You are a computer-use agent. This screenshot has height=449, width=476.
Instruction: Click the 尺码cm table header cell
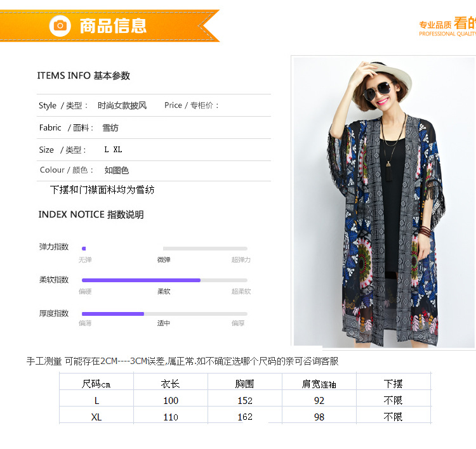pos(96,384)
